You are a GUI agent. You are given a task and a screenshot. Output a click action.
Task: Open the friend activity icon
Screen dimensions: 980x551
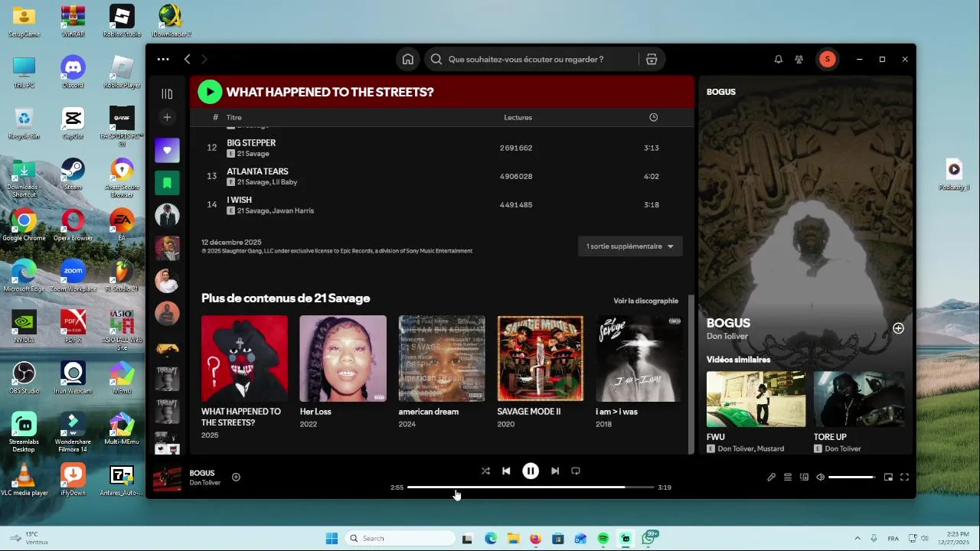[x=799, y=59]
